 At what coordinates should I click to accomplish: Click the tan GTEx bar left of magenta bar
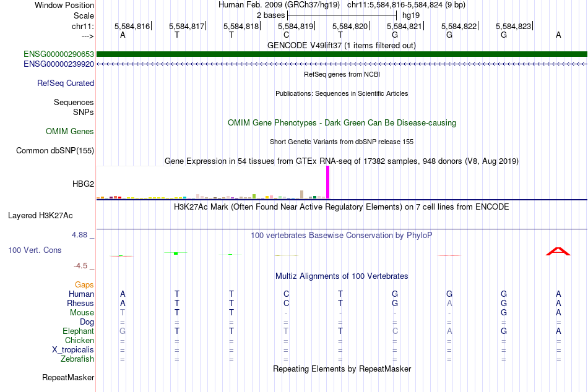click(302, 195)
